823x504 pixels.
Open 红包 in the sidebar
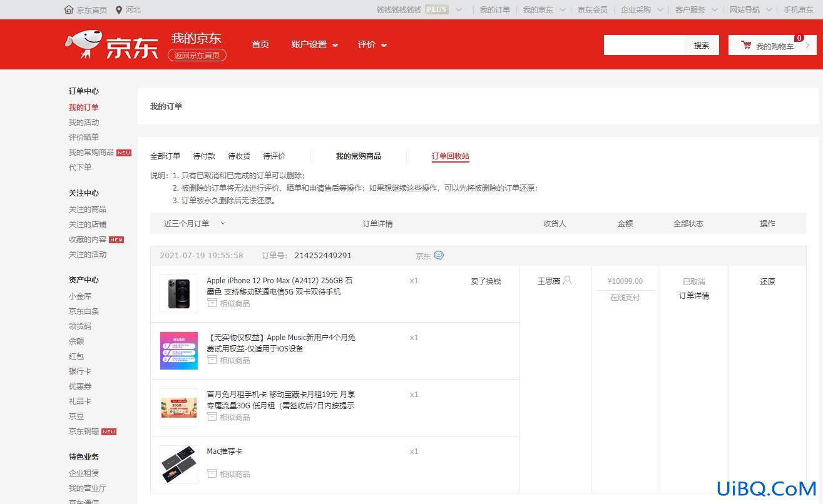tap(76, 356)
